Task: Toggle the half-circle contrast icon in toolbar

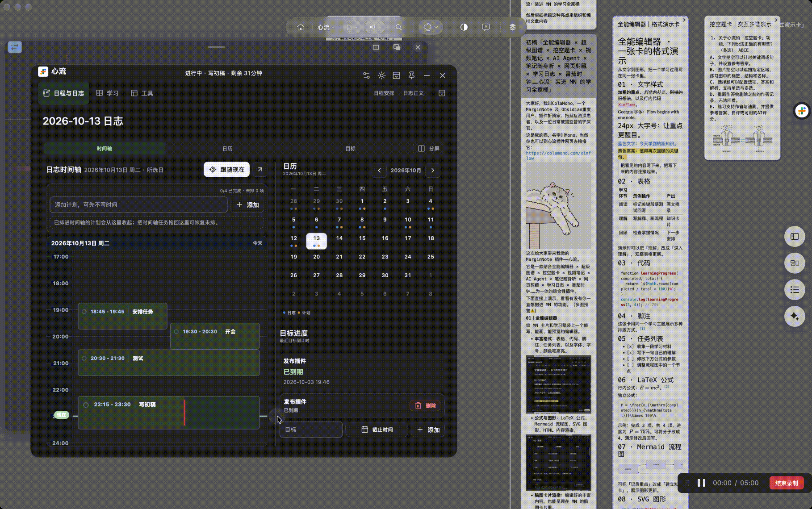Action: (x=464, y=27)
